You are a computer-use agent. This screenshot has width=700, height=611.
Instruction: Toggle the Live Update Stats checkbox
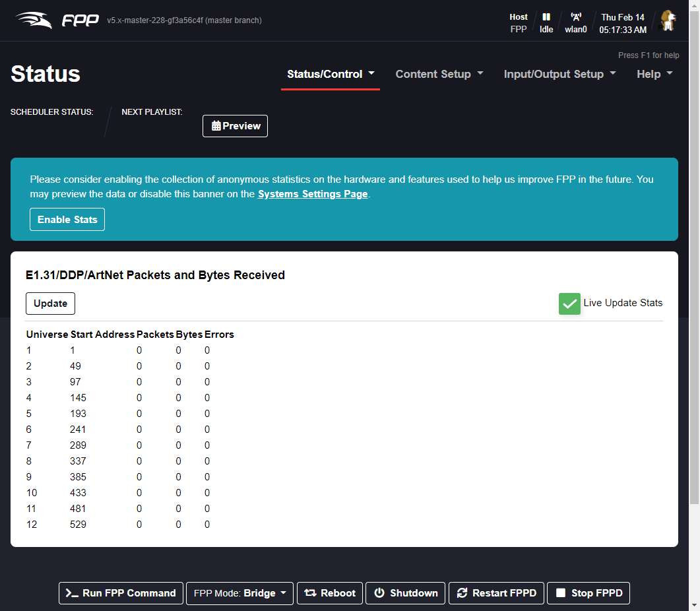click(569, 304)
